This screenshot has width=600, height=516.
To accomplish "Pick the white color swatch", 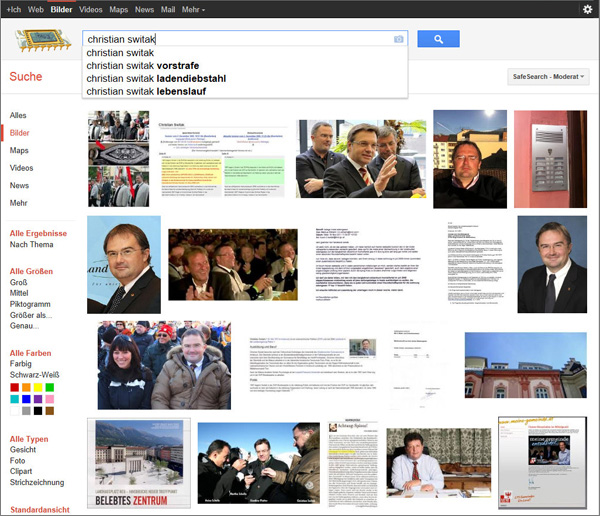I will pos(15,411).
